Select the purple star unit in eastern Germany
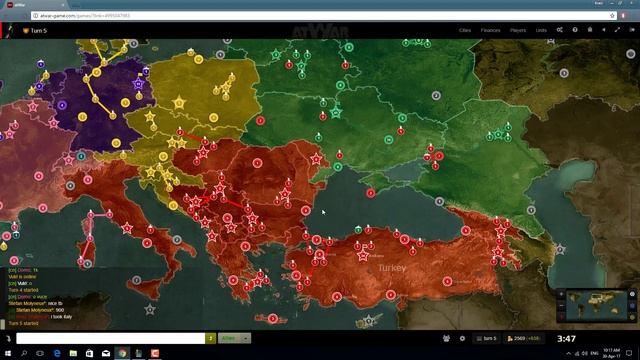 point(139,84)
